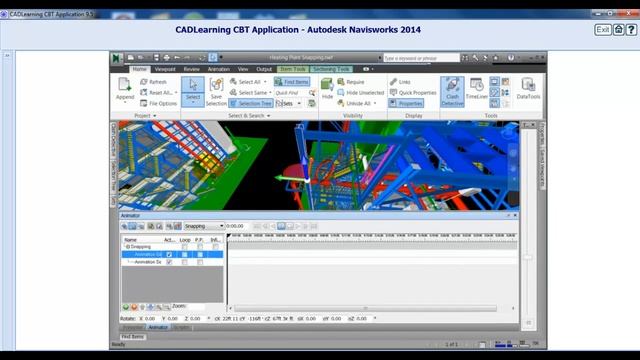This screenshot has height=360, width=640.
Task: Click the Hide cube icon
Action: point(327,85)
